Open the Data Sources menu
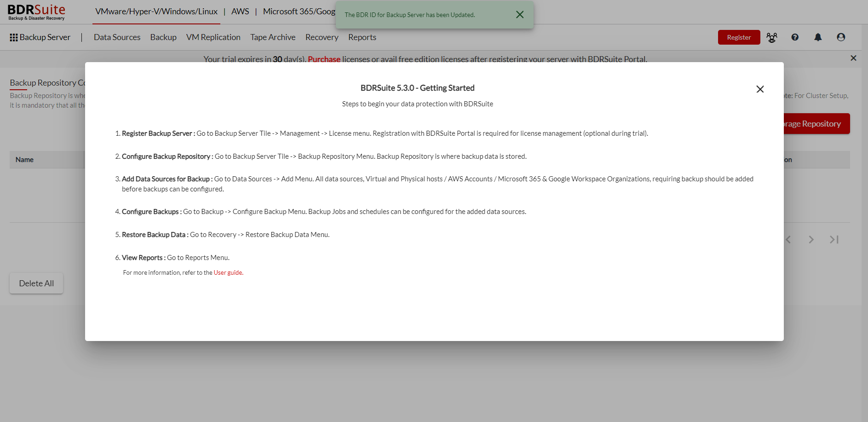Screen dimensions: 868x422 click(x=117, y=37)
